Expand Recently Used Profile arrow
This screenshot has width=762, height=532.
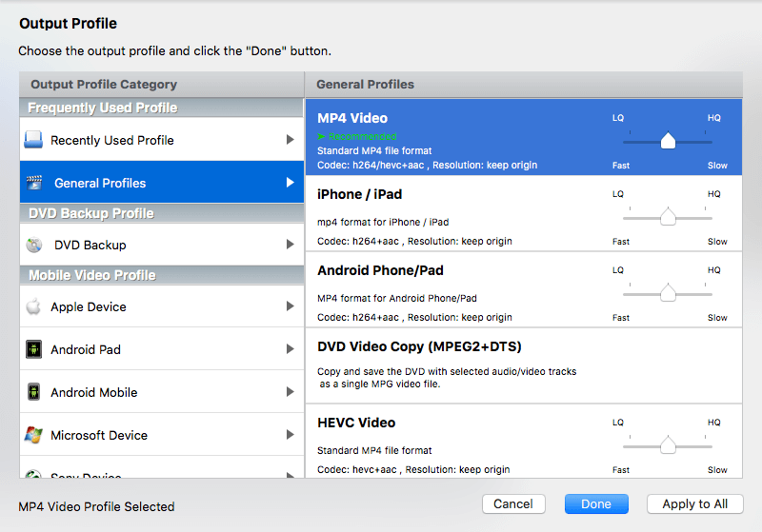[x=291, y=140]
